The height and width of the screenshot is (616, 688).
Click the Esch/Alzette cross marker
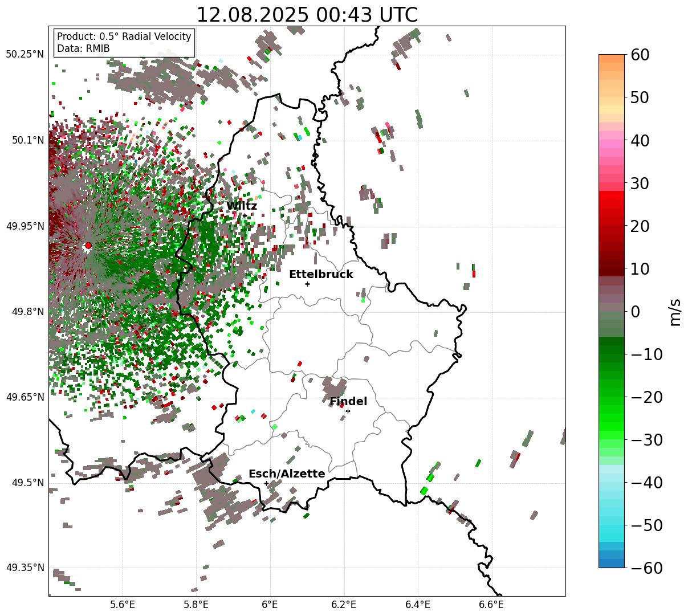tap(266, 483)
